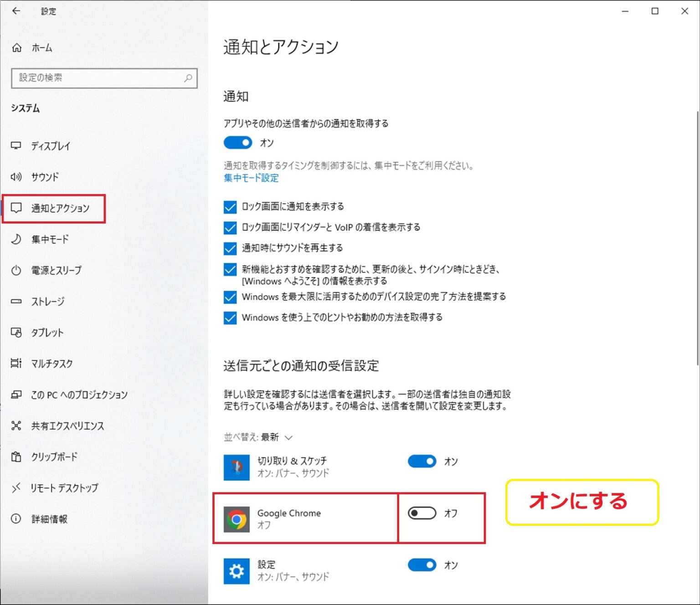The image size is (700, 605).
Task: Open Google Chrome notification settings via its icon
Action: pyautogui.click(x=237, y=519)
